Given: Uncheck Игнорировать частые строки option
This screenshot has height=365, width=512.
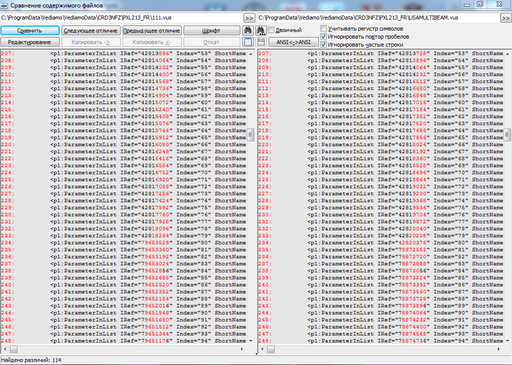Looking at the screenshot, I should [323, 44].
